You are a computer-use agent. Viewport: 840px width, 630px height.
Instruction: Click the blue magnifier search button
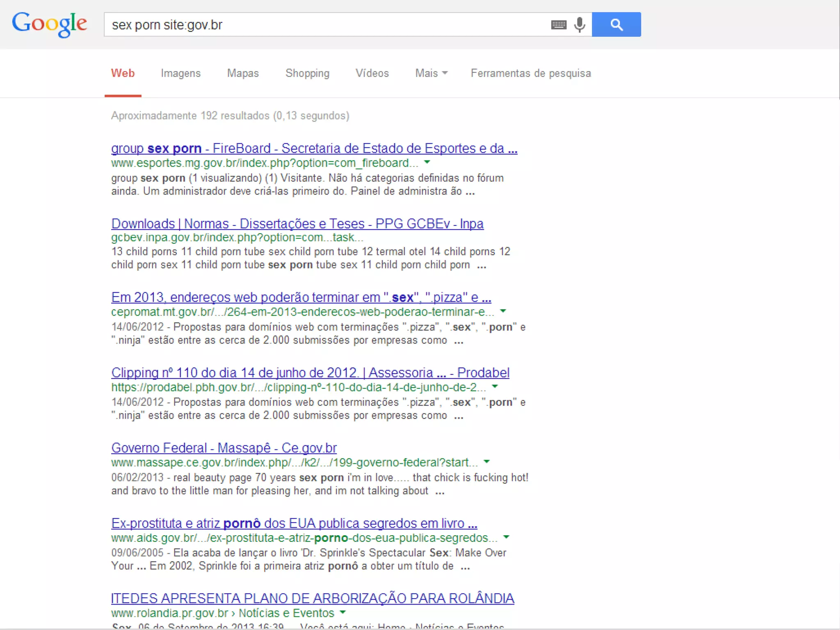pos(616,25)
